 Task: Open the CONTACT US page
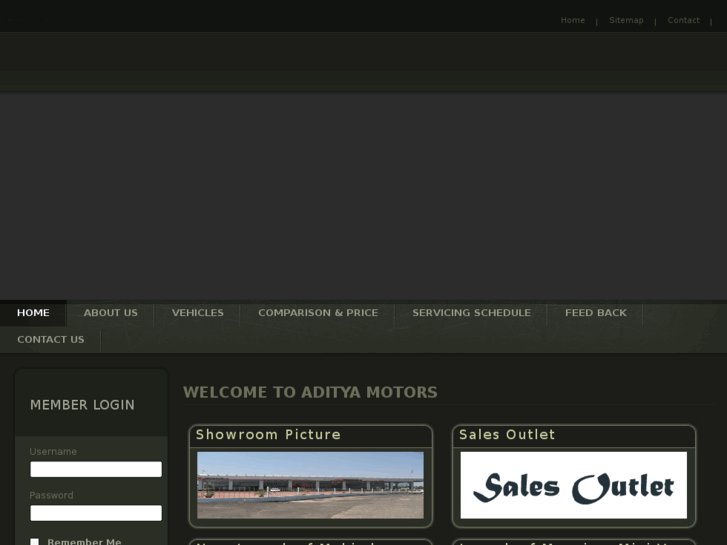(51, 340)
